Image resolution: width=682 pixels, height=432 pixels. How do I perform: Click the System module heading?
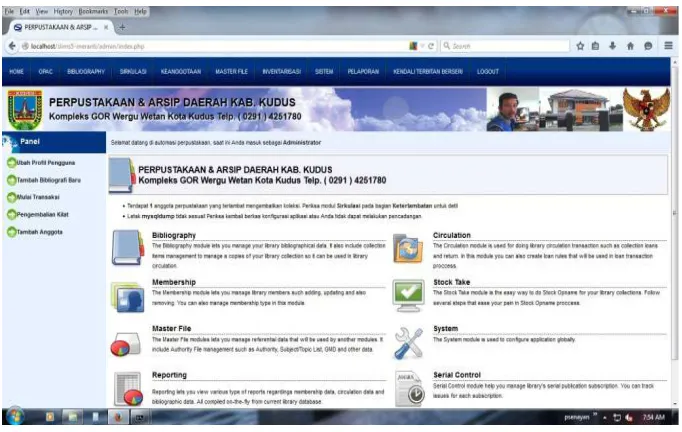click(445, 328)
